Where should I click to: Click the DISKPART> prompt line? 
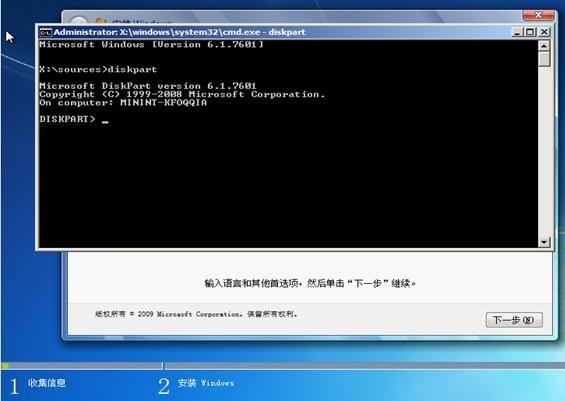[74, 119]
